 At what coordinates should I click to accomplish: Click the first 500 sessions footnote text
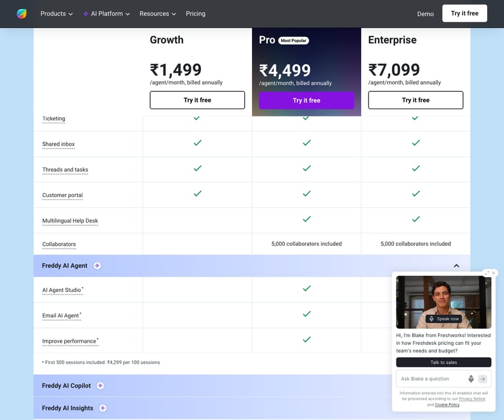coord(101,362)
